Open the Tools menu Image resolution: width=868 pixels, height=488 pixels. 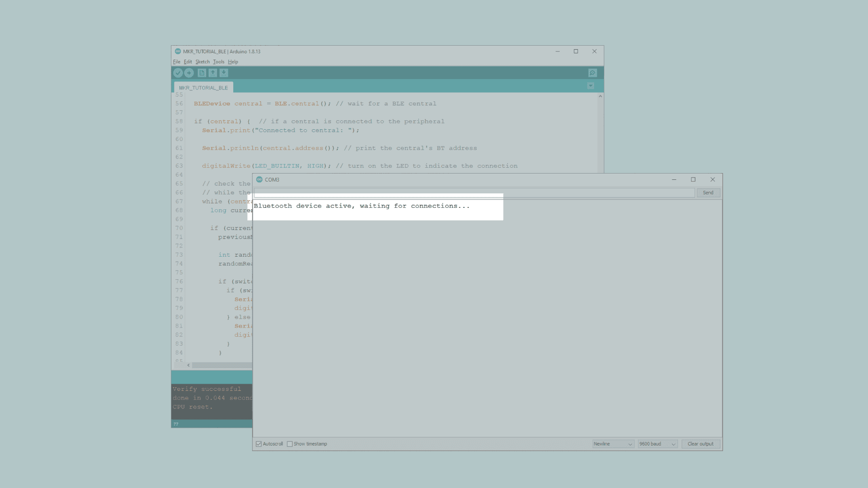pyautogui.click(x=218, y=62)
